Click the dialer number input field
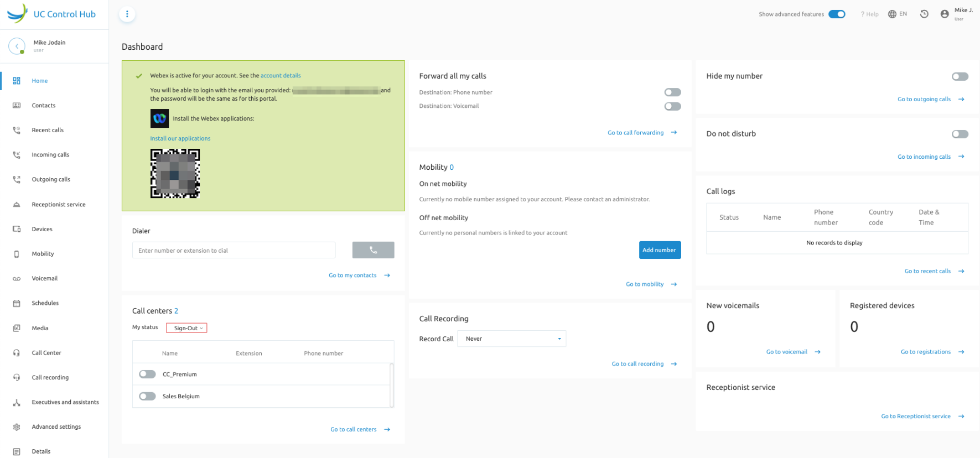Viewport: 980px width, 458px height. pyautogui.click(x=234, y=250)
